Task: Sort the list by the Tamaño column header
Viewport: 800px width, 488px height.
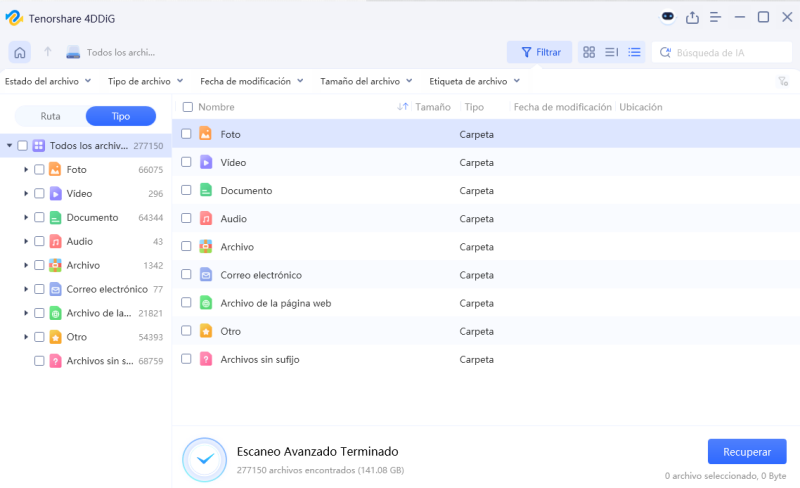Action: pyautogui.click(x=432, y=107)
